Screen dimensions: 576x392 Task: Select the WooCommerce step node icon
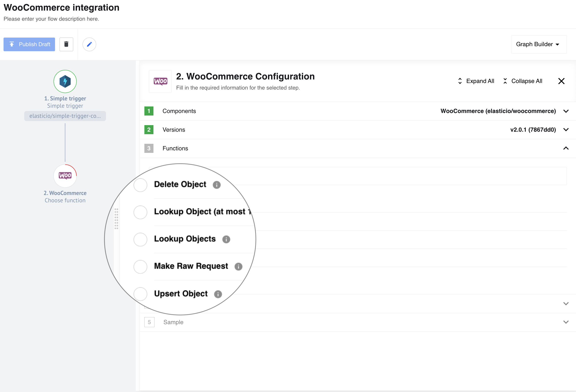(x=65, y=176)
